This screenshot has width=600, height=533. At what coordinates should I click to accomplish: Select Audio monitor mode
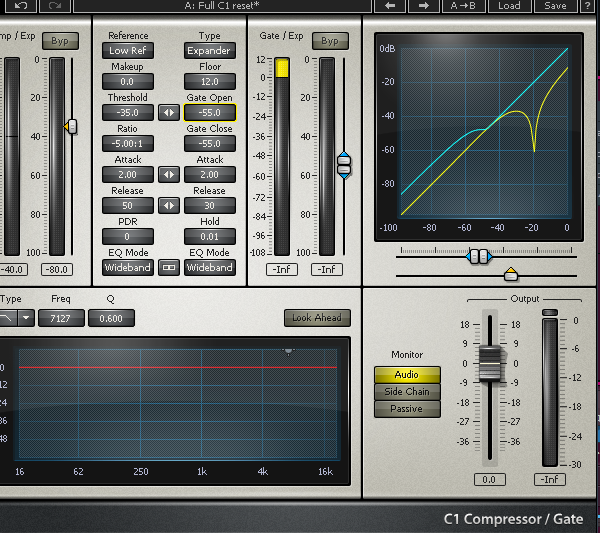(407, 375)
